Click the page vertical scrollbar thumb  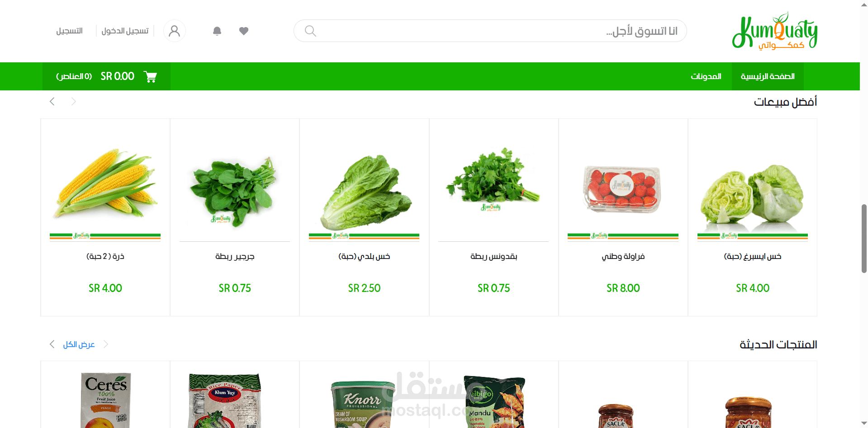tap(864, 239)
